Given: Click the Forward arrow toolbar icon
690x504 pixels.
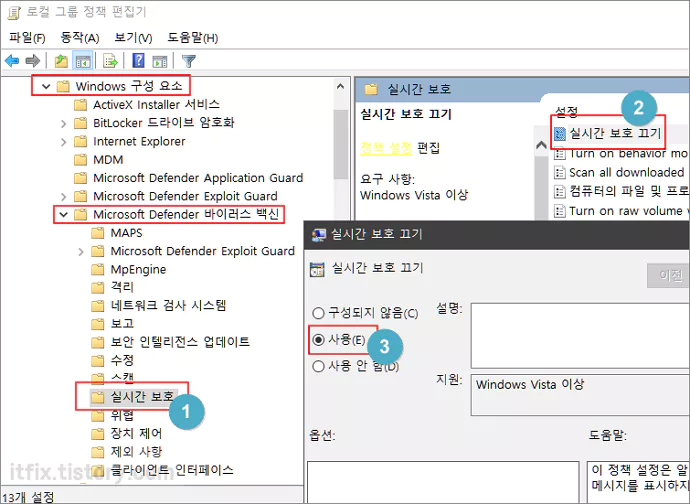Looking at the screenshot, I should (33, 61).
